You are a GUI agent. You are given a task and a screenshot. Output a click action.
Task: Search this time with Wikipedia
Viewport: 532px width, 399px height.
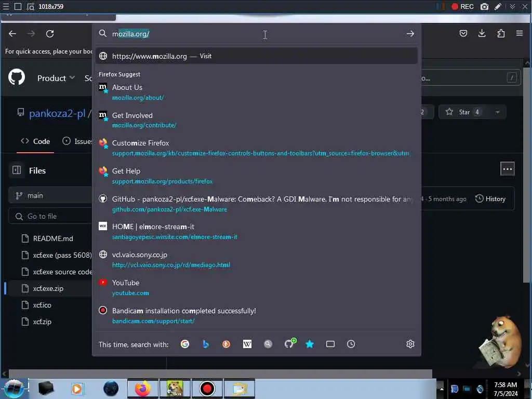(247, 344)
